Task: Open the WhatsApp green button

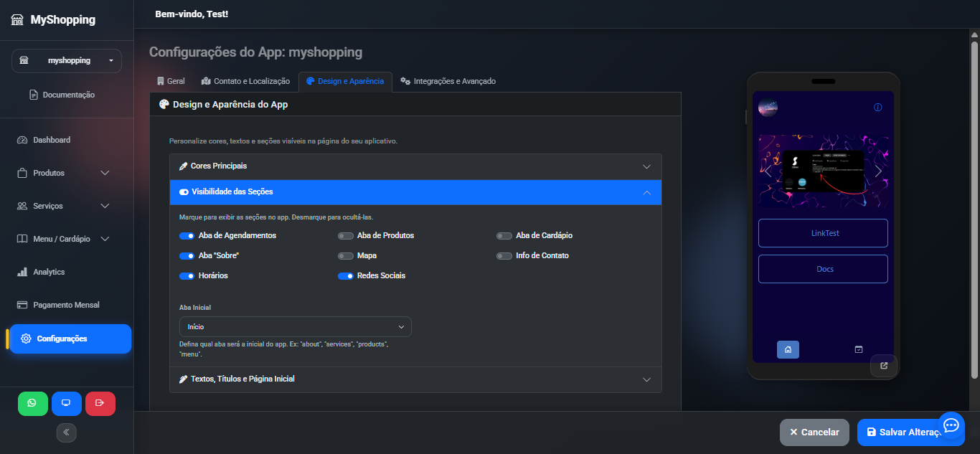Action: 32,403
